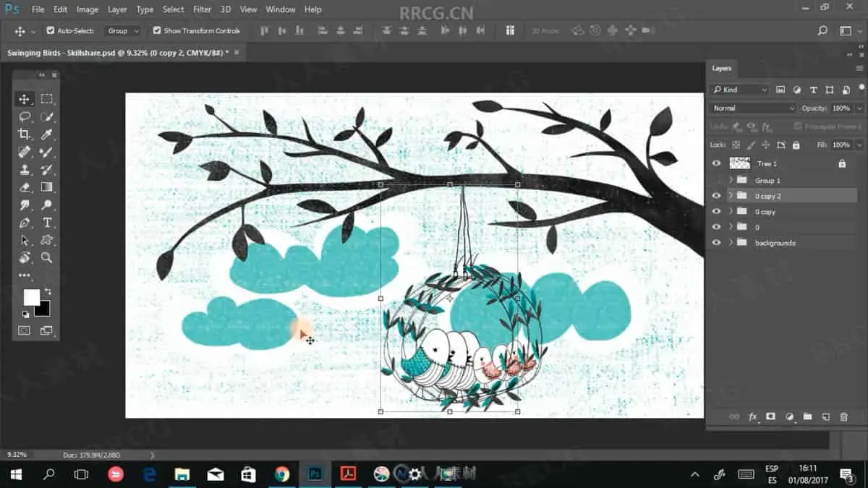Viewport: 868px width, 488px height.
Task: Open the Filter menu
Action: [202, 9]
